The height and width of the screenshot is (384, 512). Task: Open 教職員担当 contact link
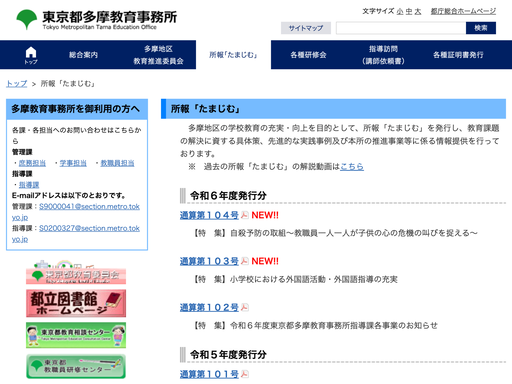117,163
